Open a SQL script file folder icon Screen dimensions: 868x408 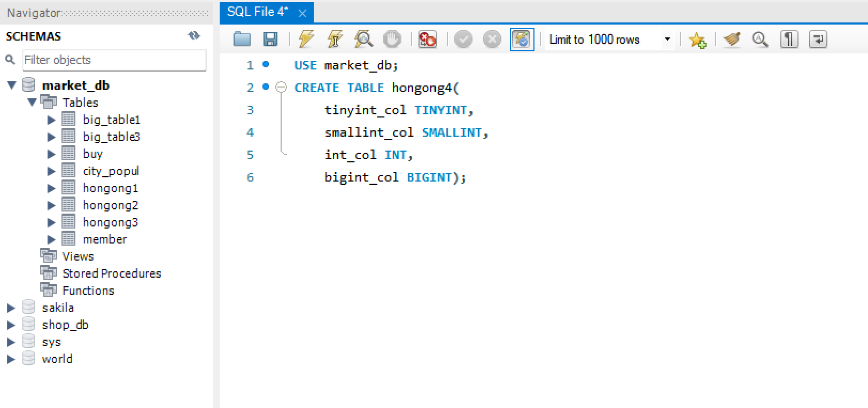tap(242, 39)
